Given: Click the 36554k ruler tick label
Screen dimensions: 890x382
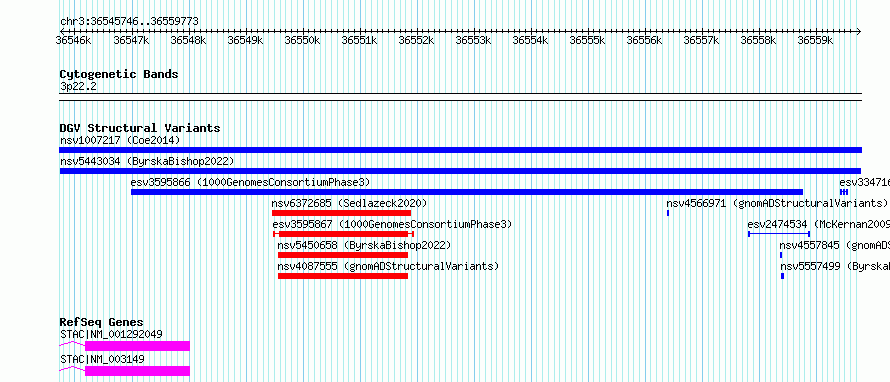Looking at the screenshot, I should [x=531, y=40].
